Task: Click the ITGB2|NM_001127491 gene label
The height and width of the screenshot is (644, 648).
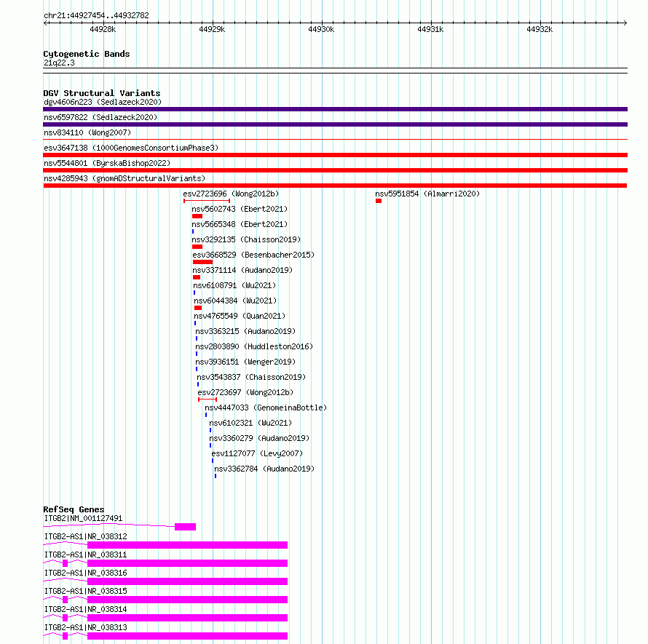Action: (x=83, y=518)
